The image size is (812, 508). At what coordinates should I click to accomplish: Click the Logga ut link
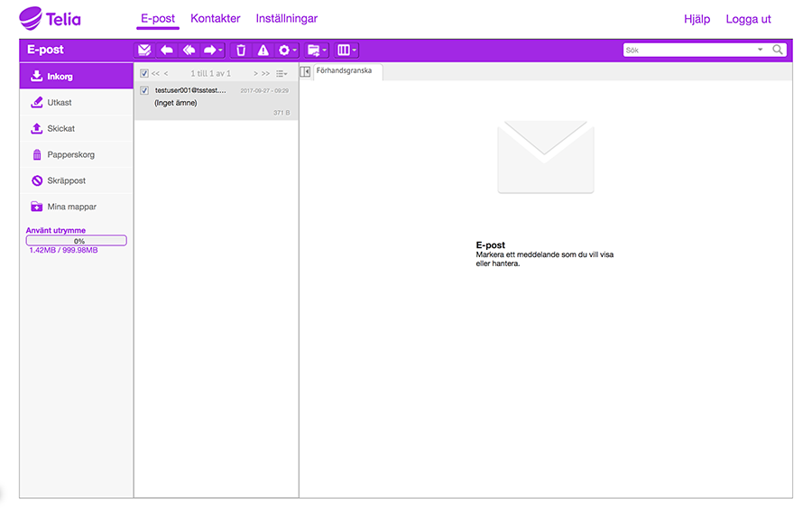pyautogui.click(x=748, y=19)
